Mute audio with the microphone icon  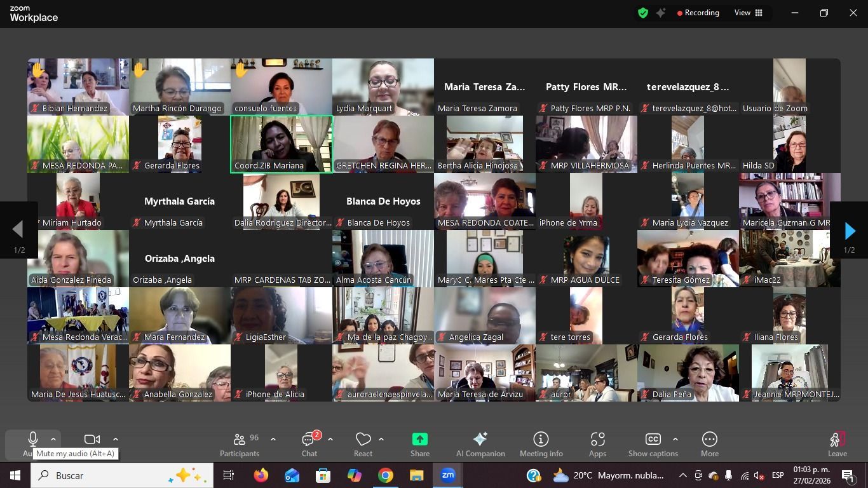pos(33,439)
